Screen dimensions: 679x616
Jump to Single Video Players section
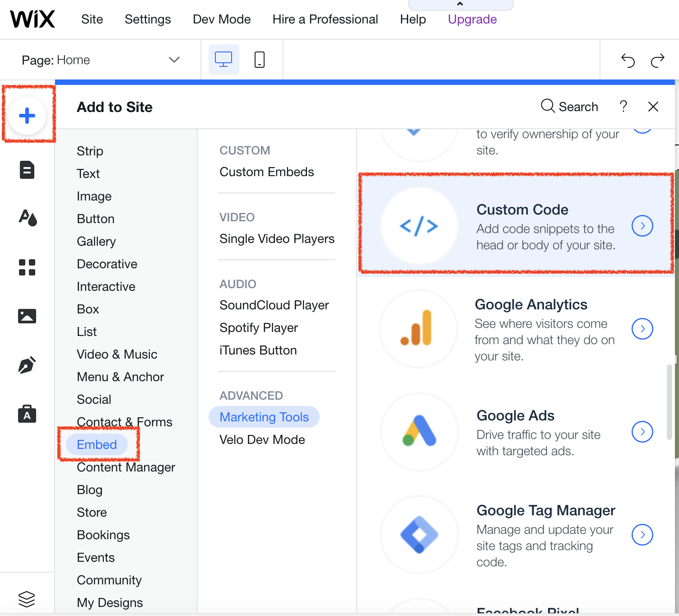277,238
